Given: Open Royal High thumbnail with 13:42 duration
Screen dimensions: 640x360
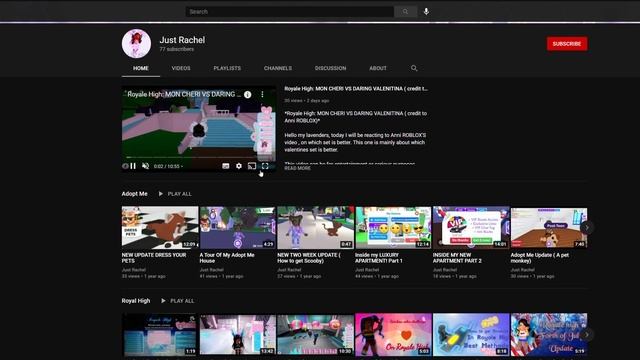Looking at the screenshot, I should pyautogui.click(x=238, y=335).
